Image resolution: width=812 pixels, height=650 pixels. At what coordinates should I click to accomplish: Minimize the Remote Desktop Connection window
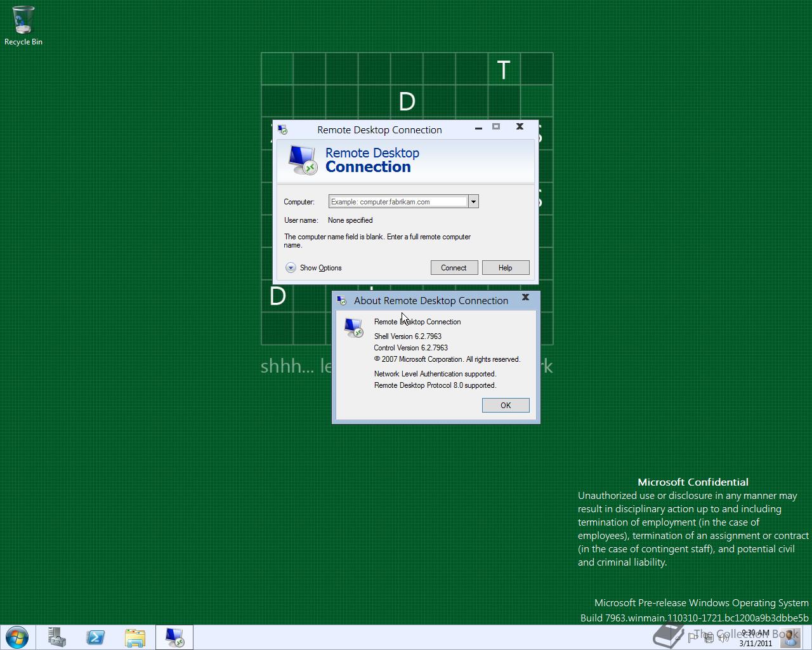click(x=479, y=128)
